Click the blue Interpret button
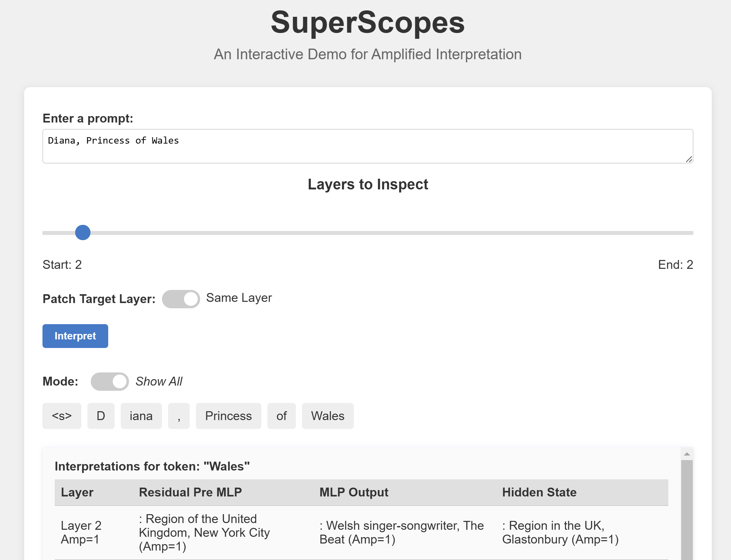The height and width of the screenshot is (560, 731). point(75,336)
